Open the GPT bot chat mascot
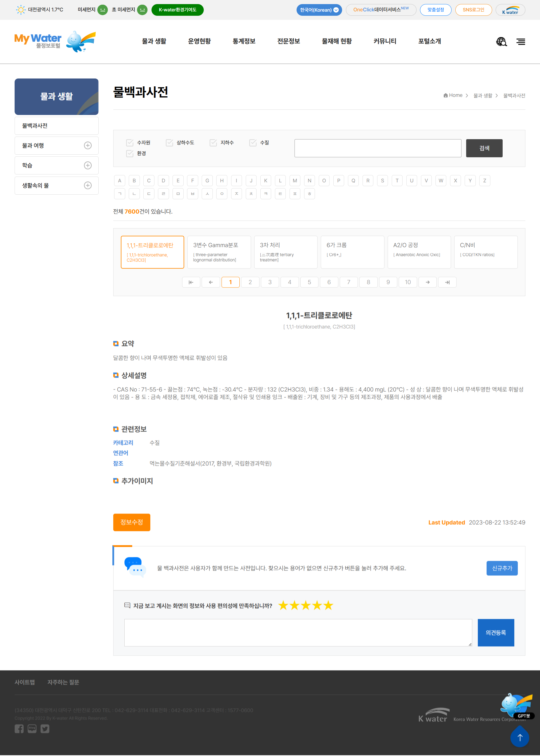This screenshot has height=756, width=540. (x=516, y=706)
